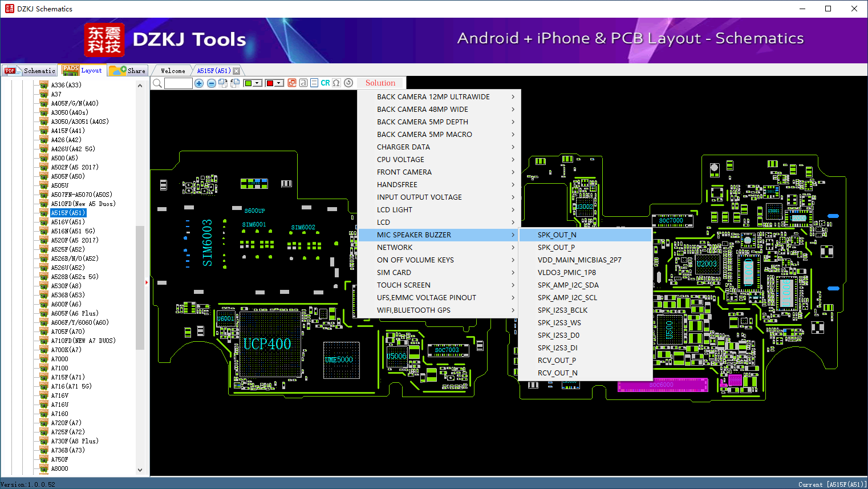Choose CPU VOLTAGE from the Solution menu

pos(437,160)
